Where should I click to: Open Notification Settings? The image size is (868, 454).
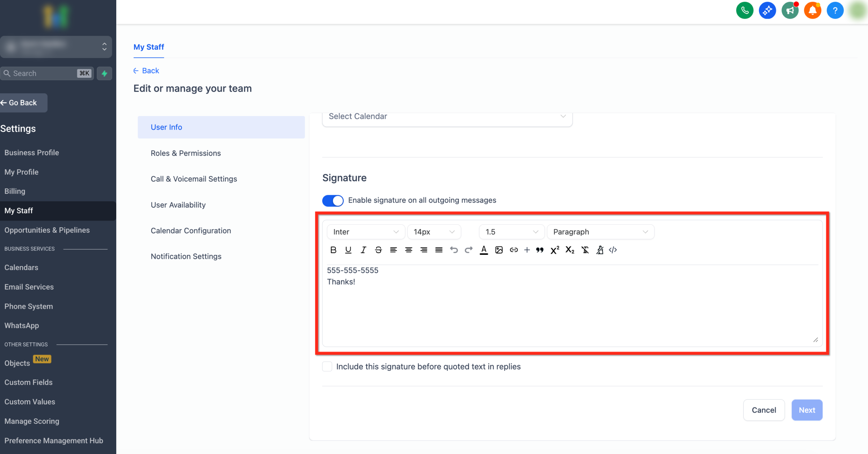[186, 256]
